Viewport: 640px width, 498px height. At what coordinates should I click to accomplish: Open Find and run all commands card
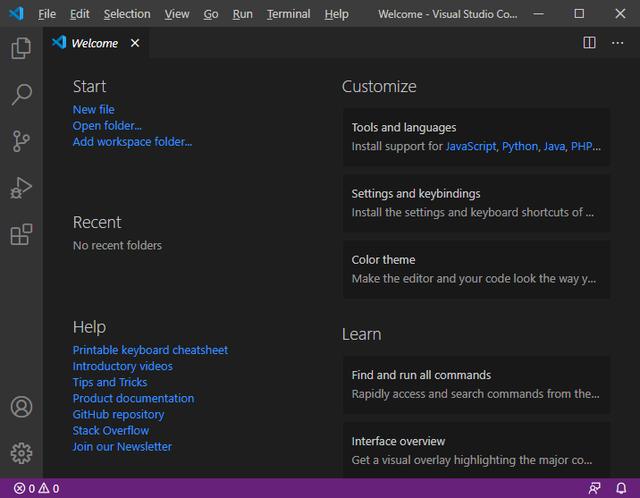tap(476, 385)
